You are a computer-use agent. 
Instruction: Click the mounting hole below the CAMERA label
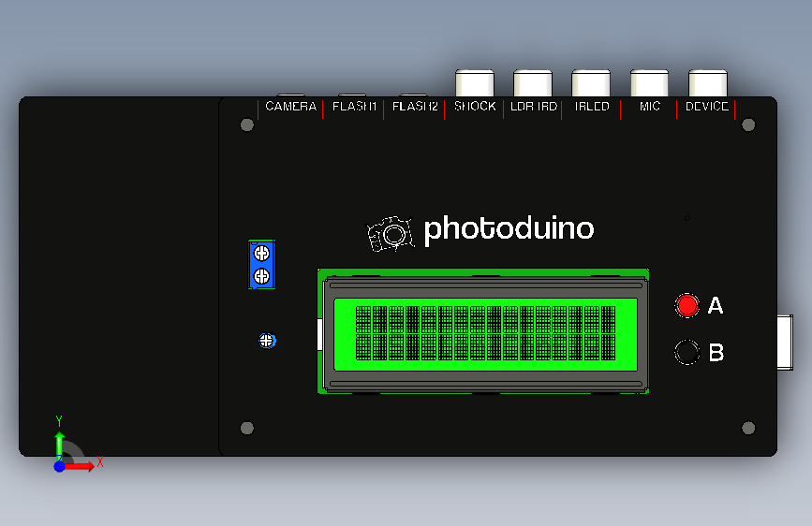pos(247,124)
